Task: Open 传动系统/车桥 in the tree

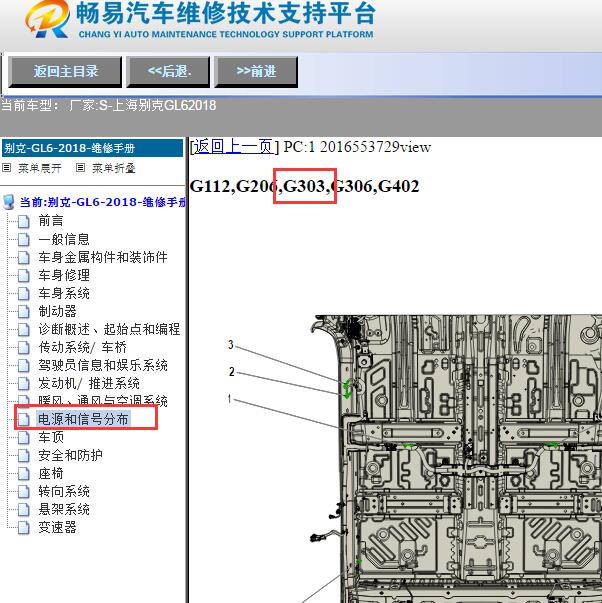Action: point(82,347)
